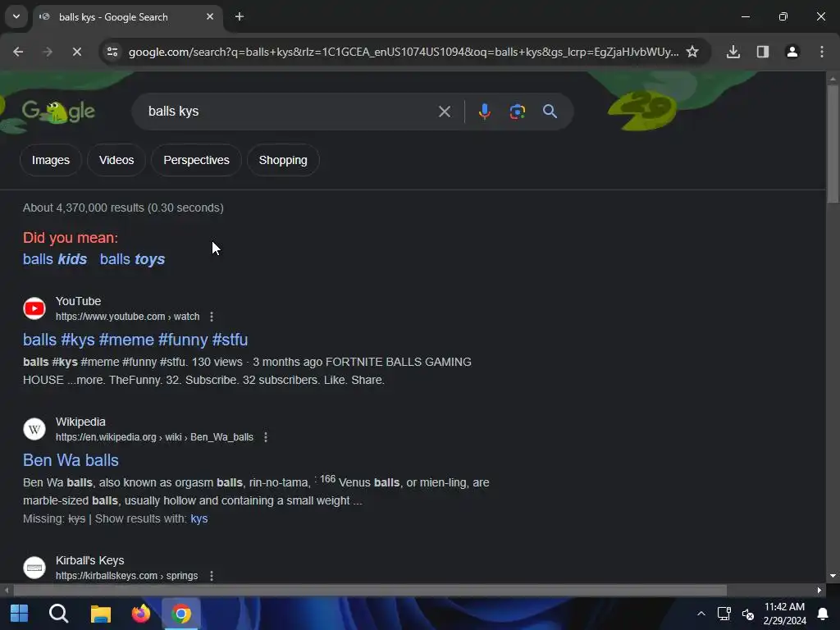Viewport: 840px width, 630px height.
Task: Go back to the previous page
Action: [x=18, y=52]
